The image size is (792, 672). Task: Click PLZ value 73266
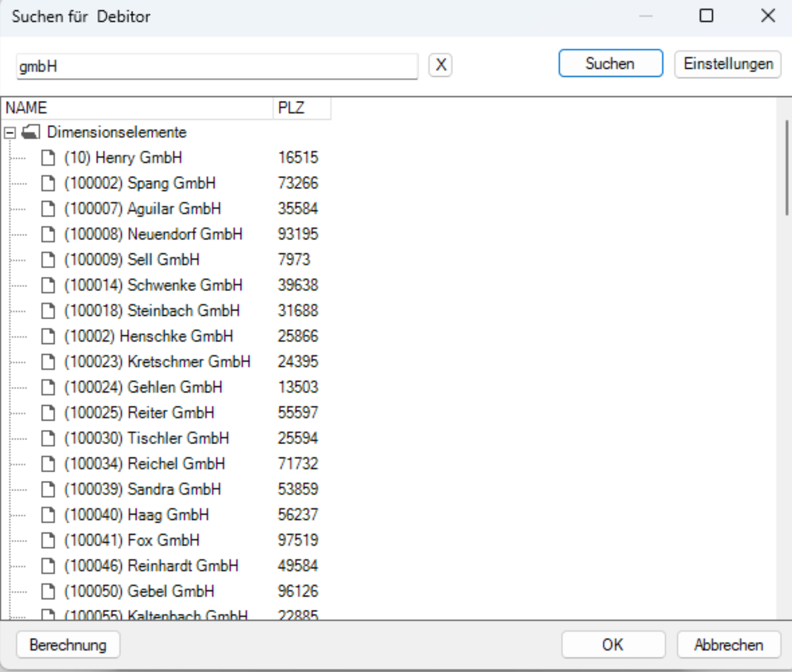[298, 183]
